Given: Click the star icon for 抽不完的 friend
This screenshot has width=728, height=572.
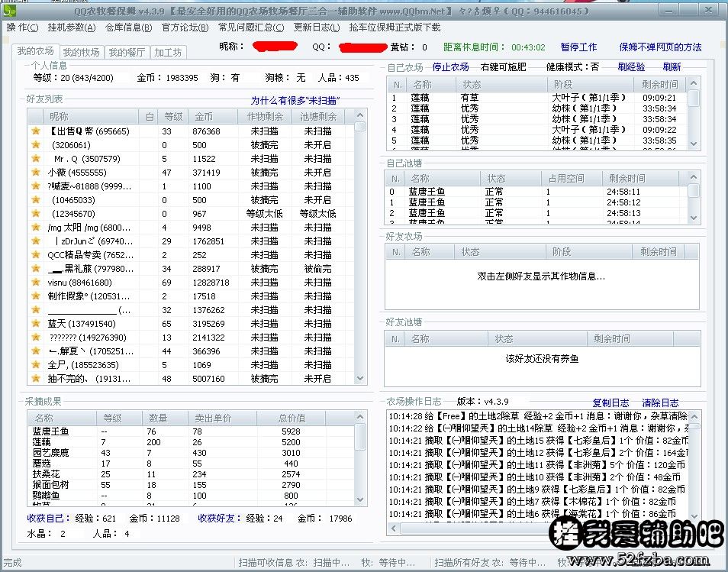Looking at the screenshot, I should 36,378.
